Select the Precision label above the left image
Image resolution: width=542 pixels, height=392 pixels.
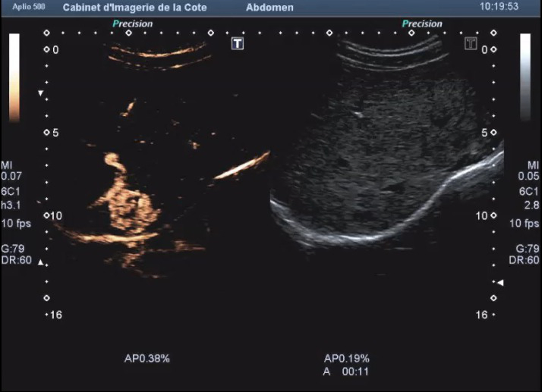(x=132, y=24)
